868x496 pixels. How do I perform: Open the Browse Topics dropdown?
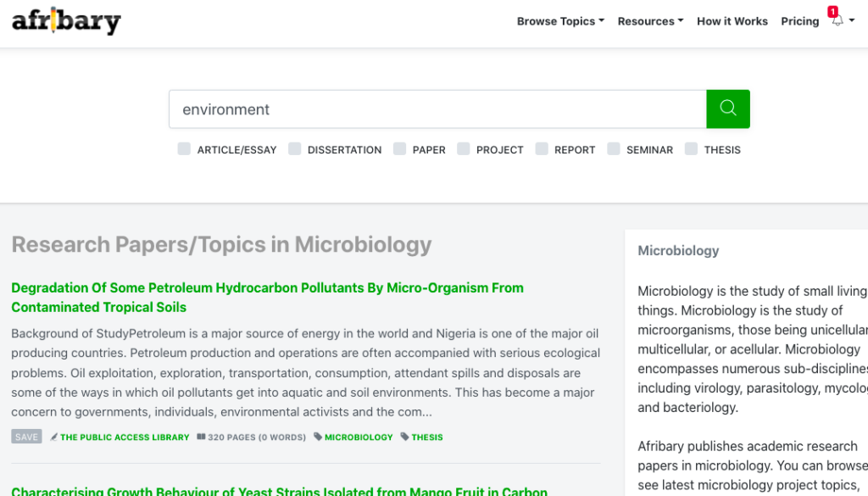point(559,21)
